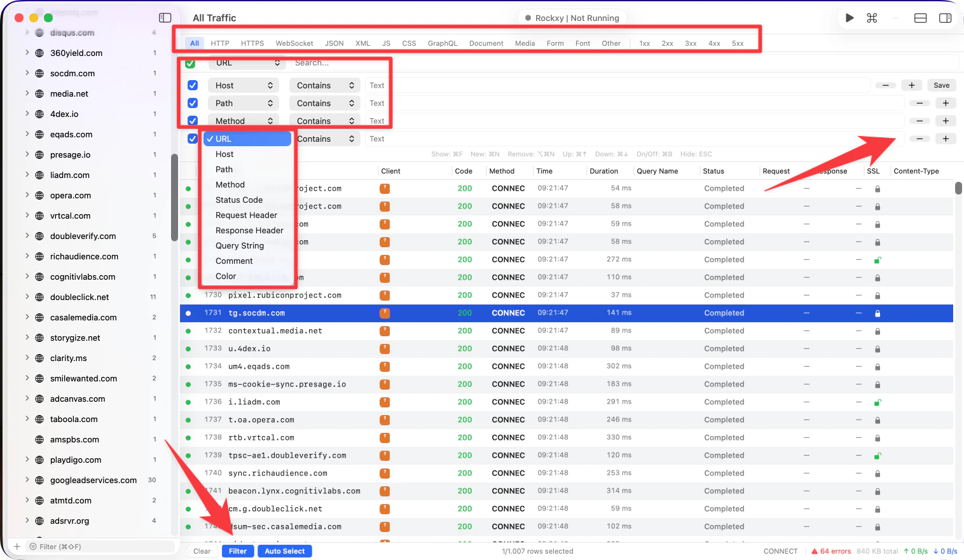The width and height of the screenshot is (964, 560).
Task: Start the proxy with the play icon
Action: tap(850, 18)
